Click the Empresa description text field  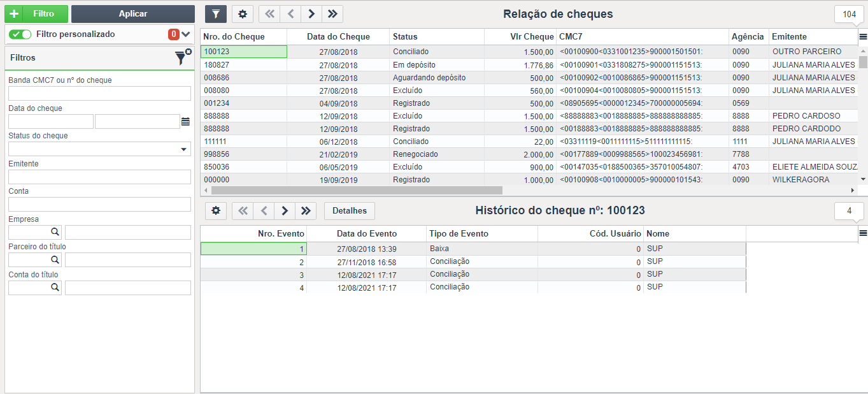pos(128,232)
